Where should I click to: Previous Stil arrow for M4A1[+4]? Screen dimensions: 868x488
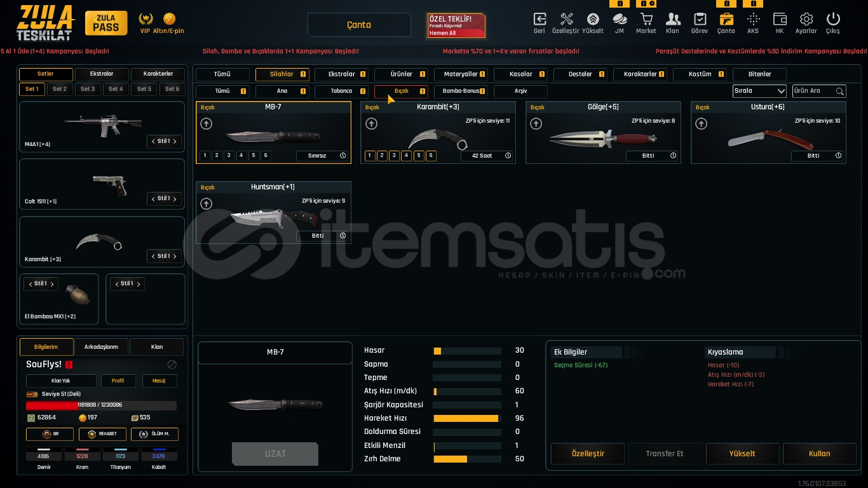coord(153,141)
